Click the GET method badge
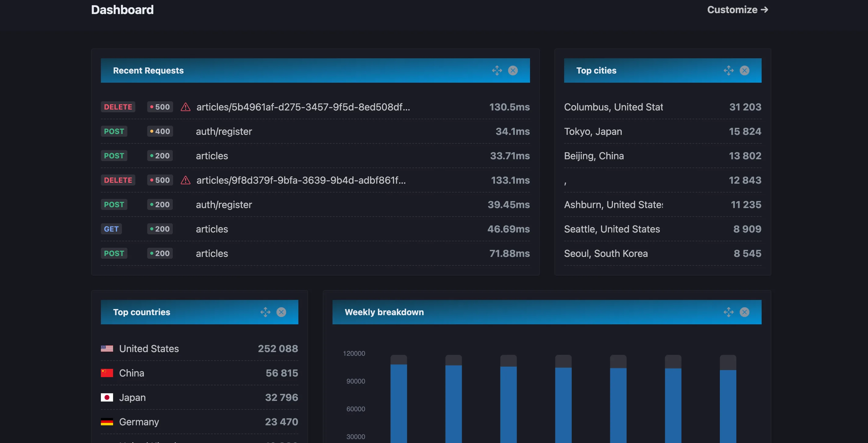The image size is (868, 443). click(x=111, y=229)
